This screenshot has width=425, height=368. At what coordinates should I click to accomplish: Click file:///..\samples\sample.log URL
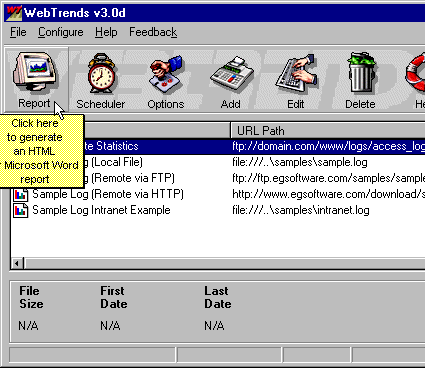coord(300,162)
